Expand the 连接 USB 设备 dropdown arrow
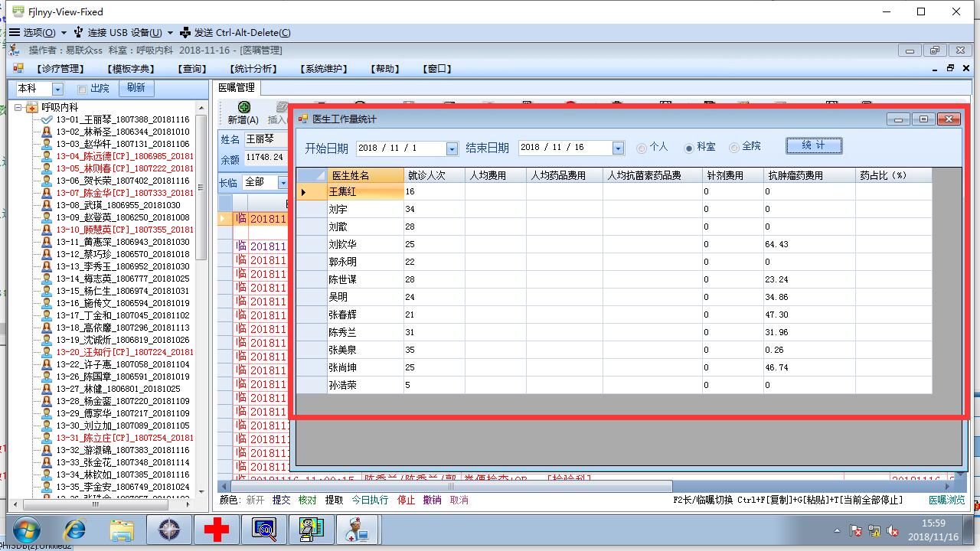Screen dimensions: 980x551 [x=170, y=33]
